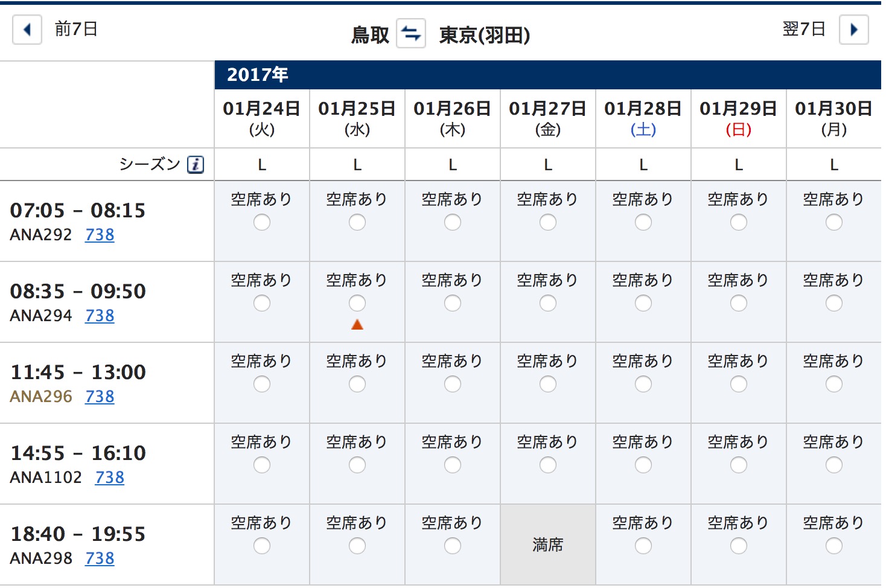Image resolution: width=886 pixels, height=588 pixels.
Task: Pick ANA296 flight on January 28
Action: coord(643,384)
